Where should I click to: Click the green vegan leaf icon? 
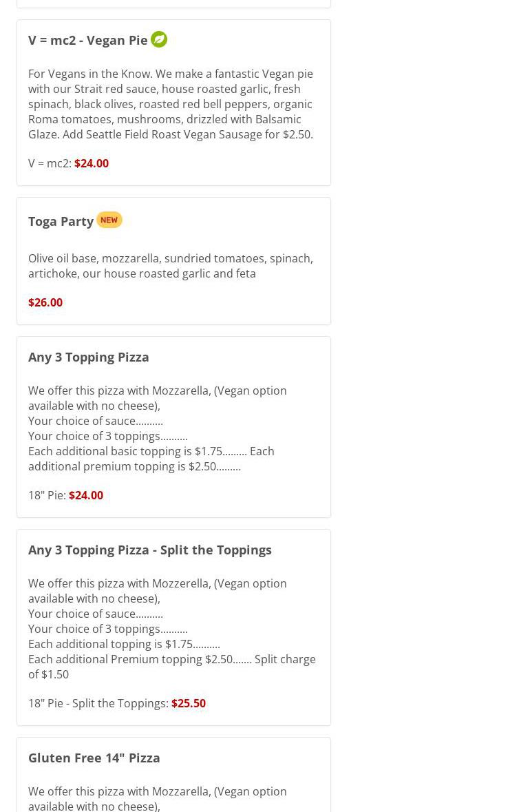(159, 39)
